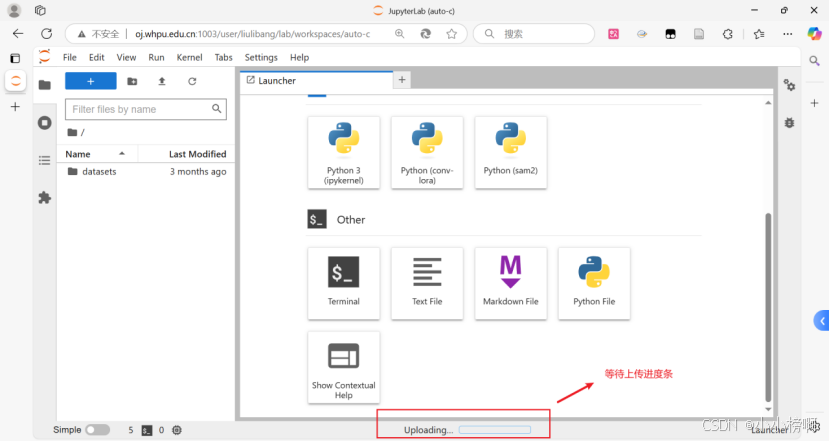Refresh the file browser list
830x441 pixels.
pyautogui.click(x=192, y=81)
